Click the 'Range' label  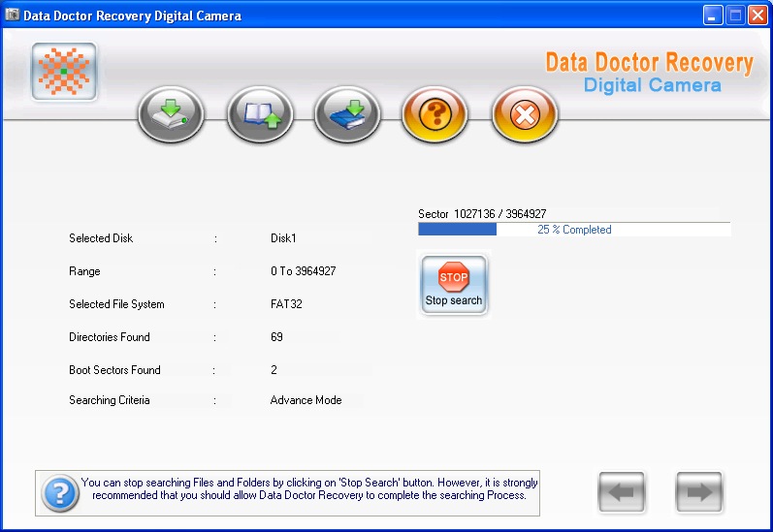point(84,271)
